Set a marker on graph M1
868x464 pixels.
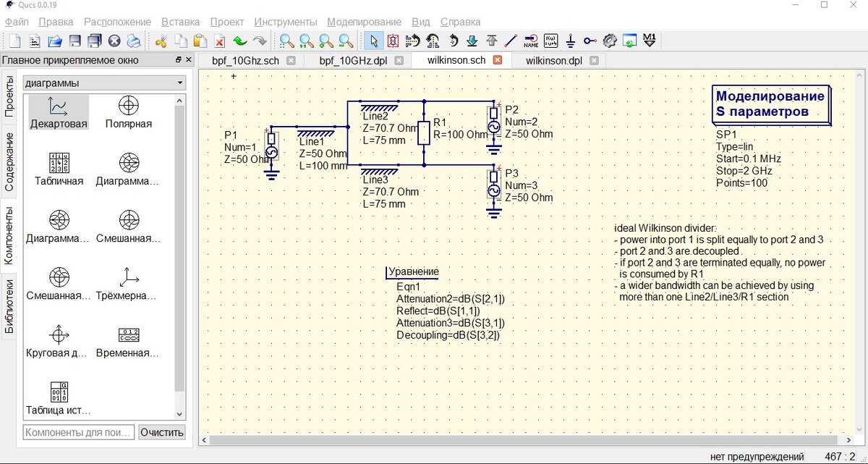[x=650, y=41]
